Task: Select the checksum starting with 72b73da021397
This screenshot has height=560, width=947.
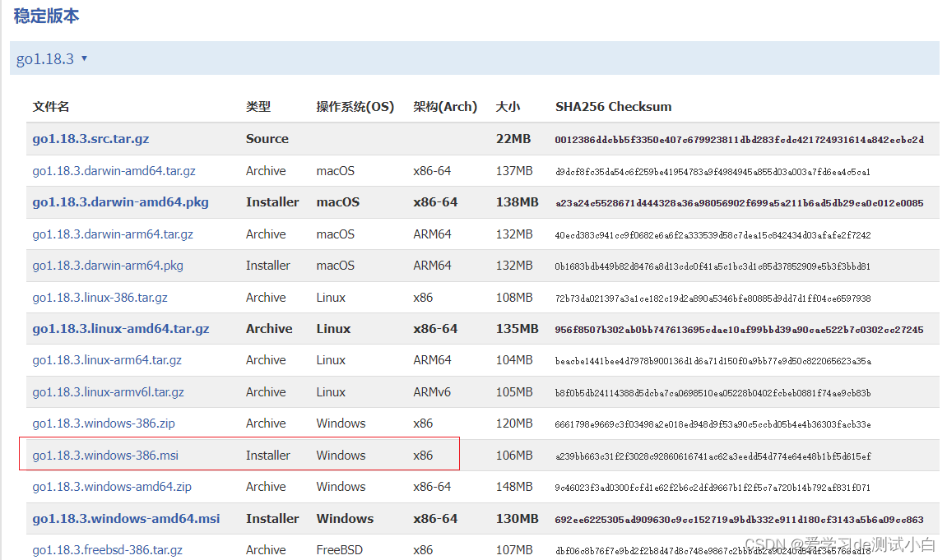Action: point(713,299)
